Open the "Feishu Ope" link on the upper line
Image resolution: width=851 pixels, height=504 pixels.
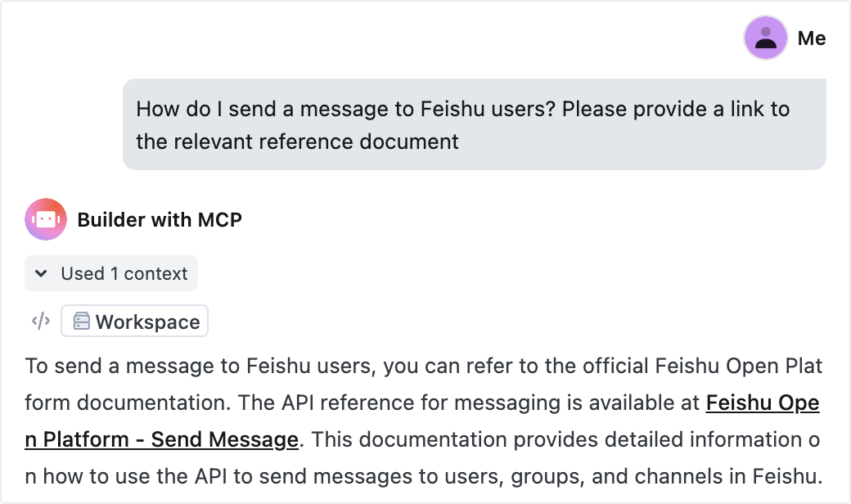click(x=763, y=403)
